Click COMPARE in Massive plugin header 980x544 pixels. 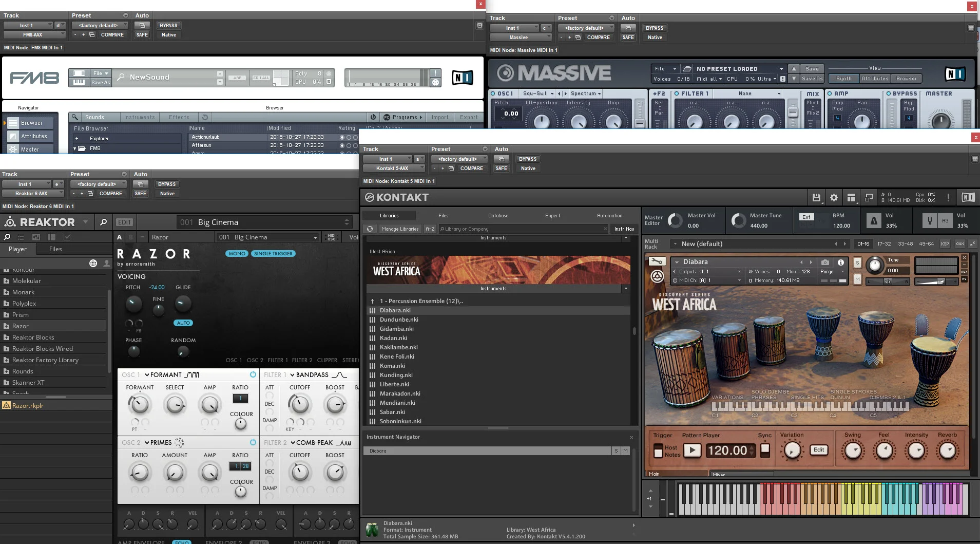tap(598, 37)
